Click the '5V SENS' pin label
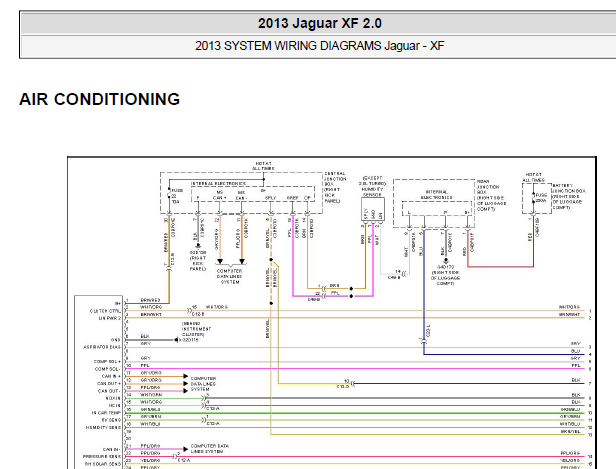The height and width of the screenshot is (469, 616). tap(111, 420)
